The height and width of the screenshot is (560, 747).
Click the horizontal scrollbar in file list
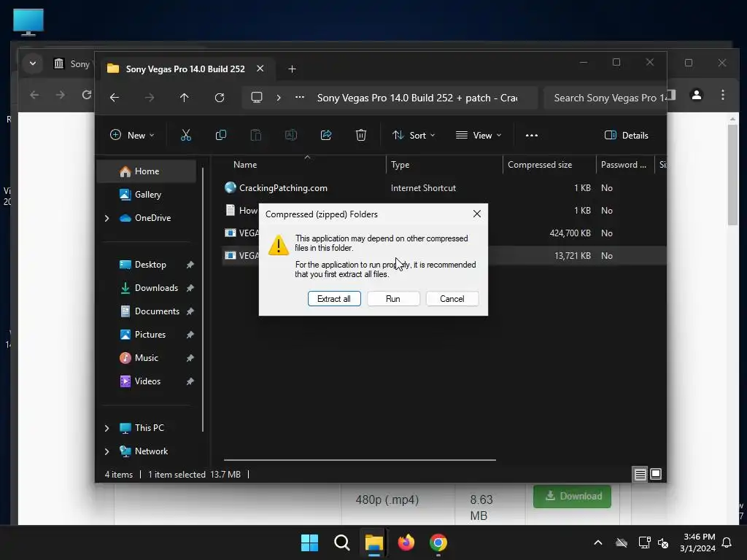click(360, 460)
